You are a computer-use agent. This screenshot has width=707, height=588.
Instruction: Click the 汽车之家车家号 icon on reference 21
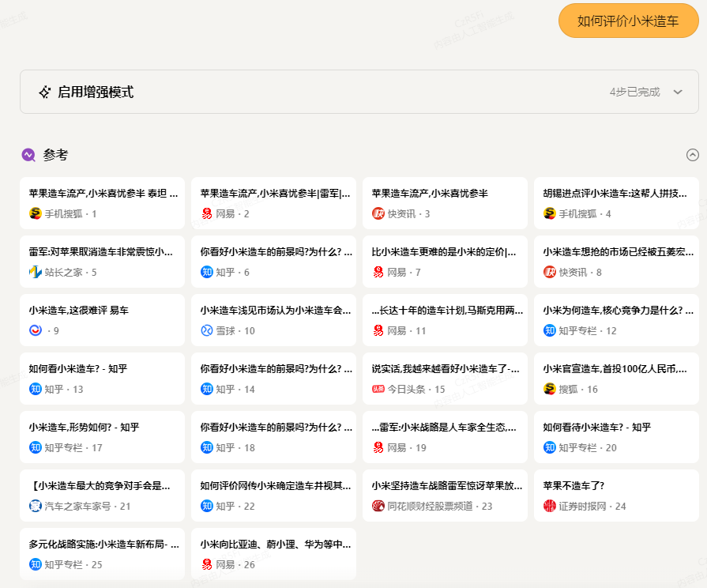36,507
